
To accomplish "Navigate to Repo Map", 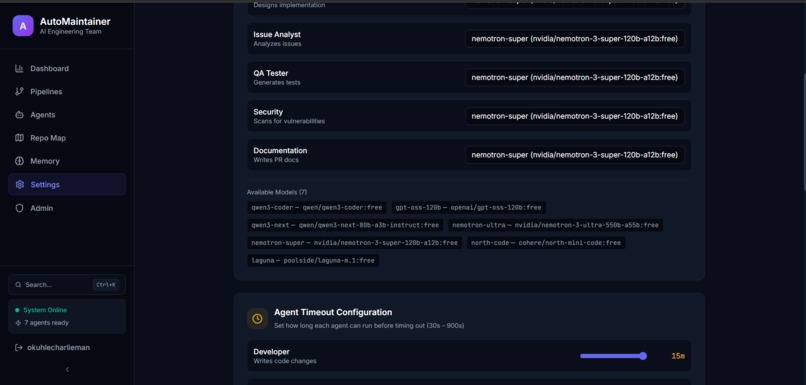I will 67,138.
